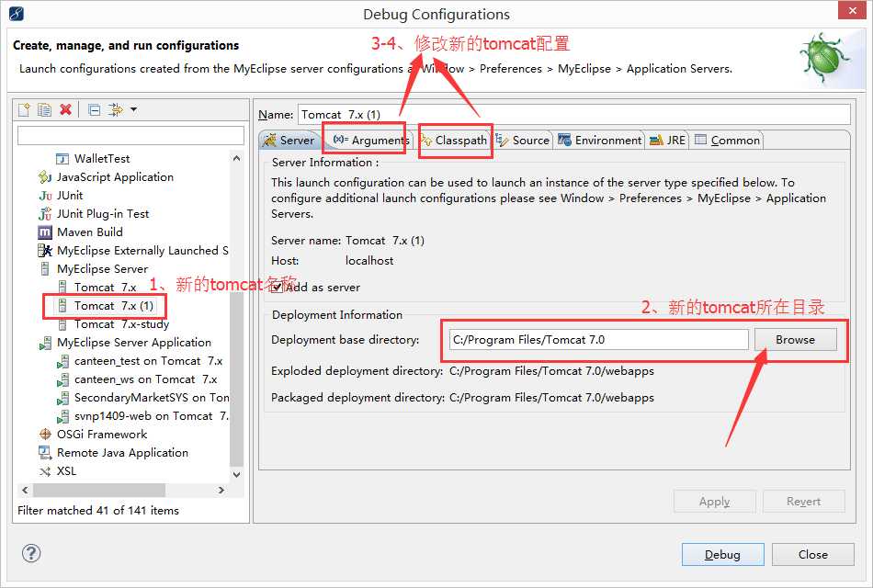The image size is (873, 588).
Task: Open help with the question mark icon
Action: click(x=31, y=553)
